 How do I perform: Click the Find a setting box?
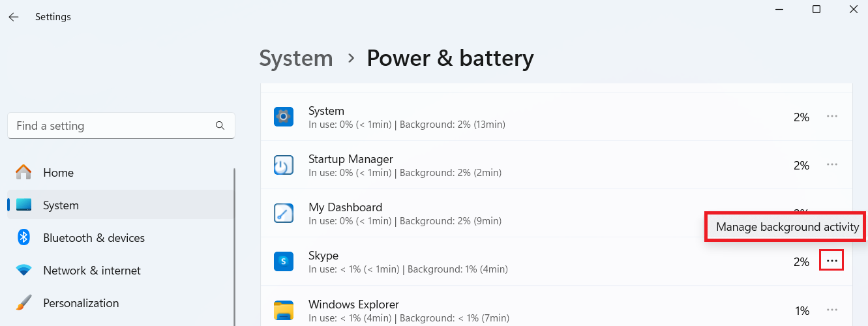pyautogui.click(x=121, y=126)
